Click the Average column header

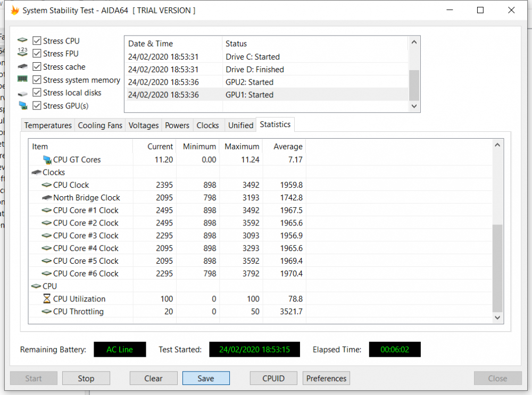tap(284, 147)
